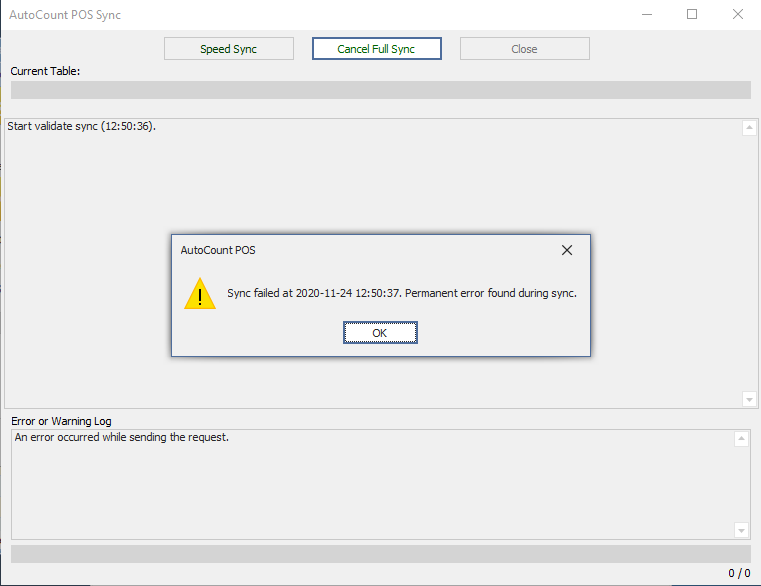
Task: Click the greyed-out Close button
Action: [x=524, y=49]
